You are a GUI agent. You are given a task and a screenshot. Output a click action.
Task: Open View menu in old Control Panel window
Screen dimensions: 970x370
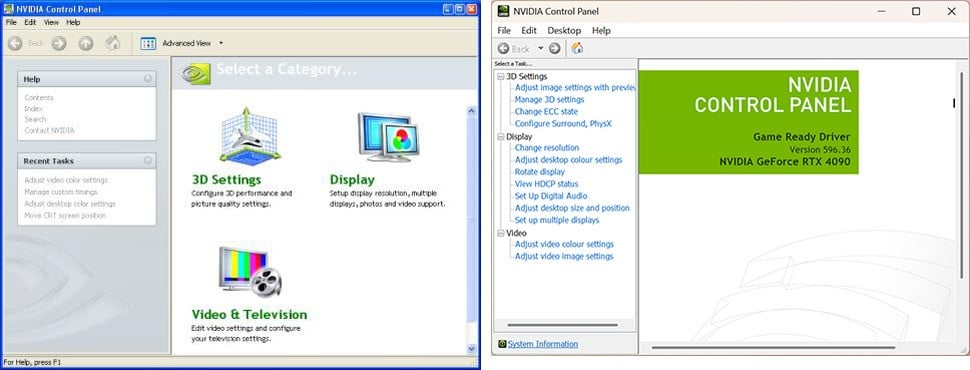51,22
